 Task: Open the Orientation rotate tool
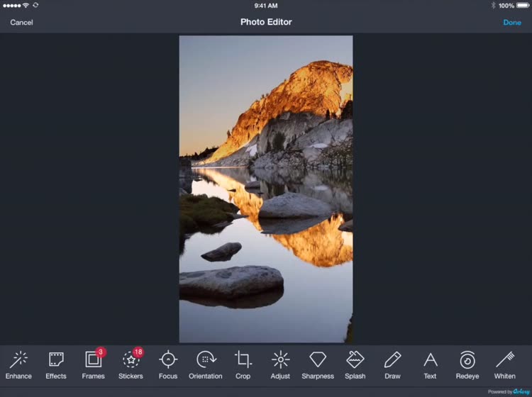(x=206, y=365)
